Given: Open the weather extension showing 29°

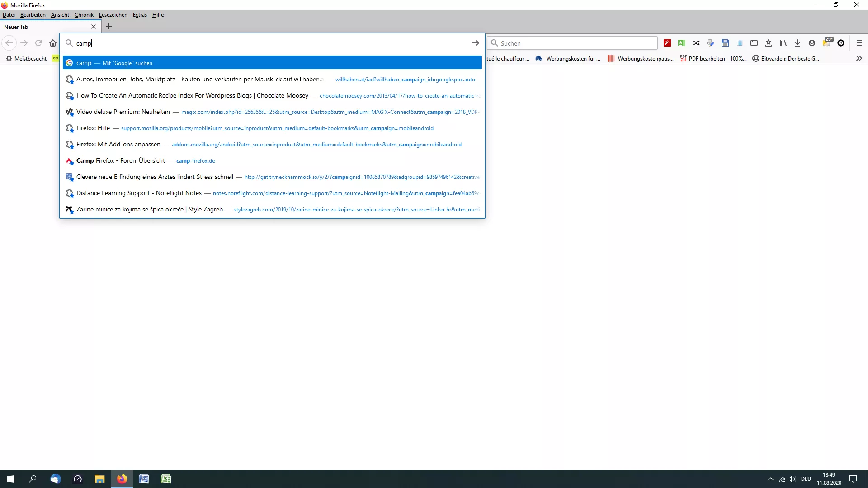Looking at the screenshot, I should (x=827, y=42).
